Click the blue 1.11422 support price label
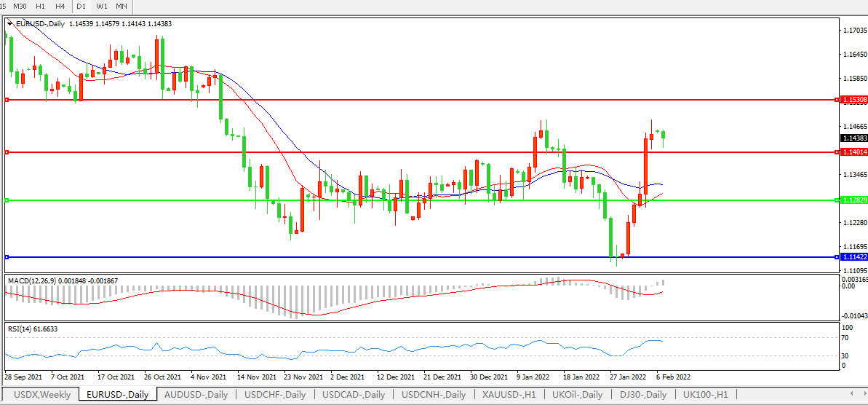The width and height of the screenshot is (868, 405). (853, 257)
